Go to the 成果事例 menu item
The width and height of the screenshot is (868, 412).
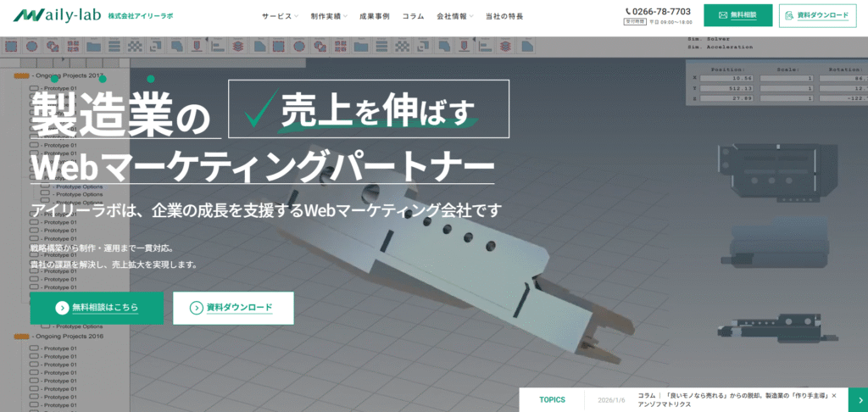[373, 16]
